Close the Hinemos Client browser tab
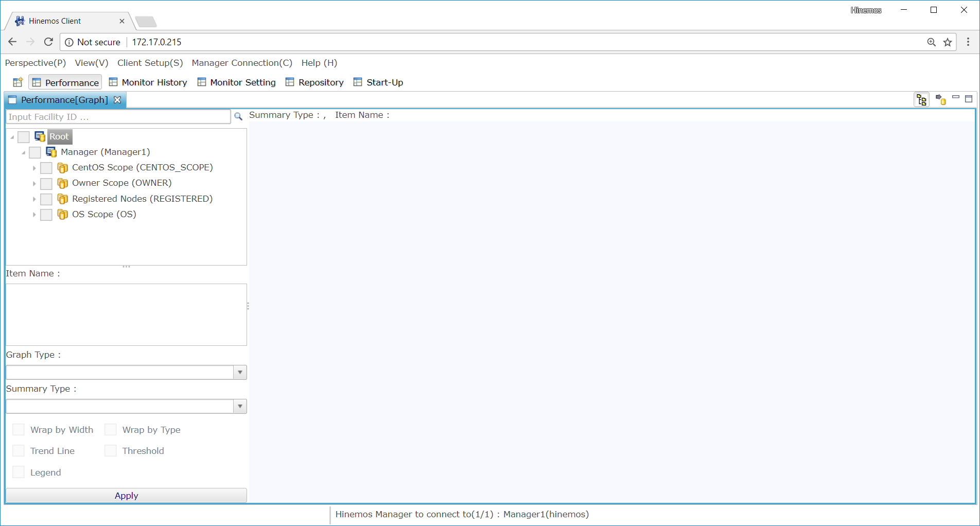This screenshot has height=526, width=980. click(x=122, y=21)
